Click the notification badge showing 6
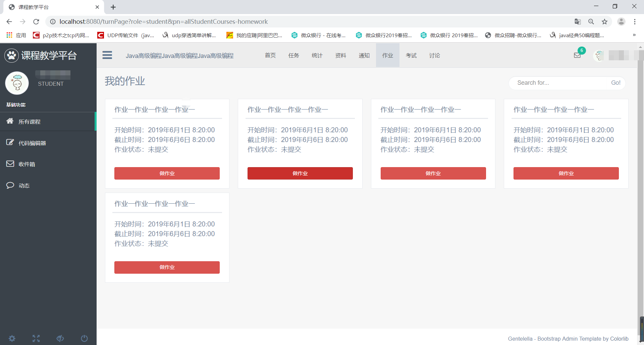 [x=582, y=51]
